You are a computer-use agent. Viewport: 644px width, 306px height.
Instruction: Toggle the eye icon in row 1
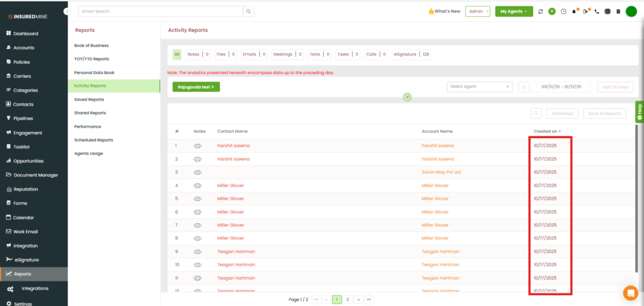click(x=197, y=146)
